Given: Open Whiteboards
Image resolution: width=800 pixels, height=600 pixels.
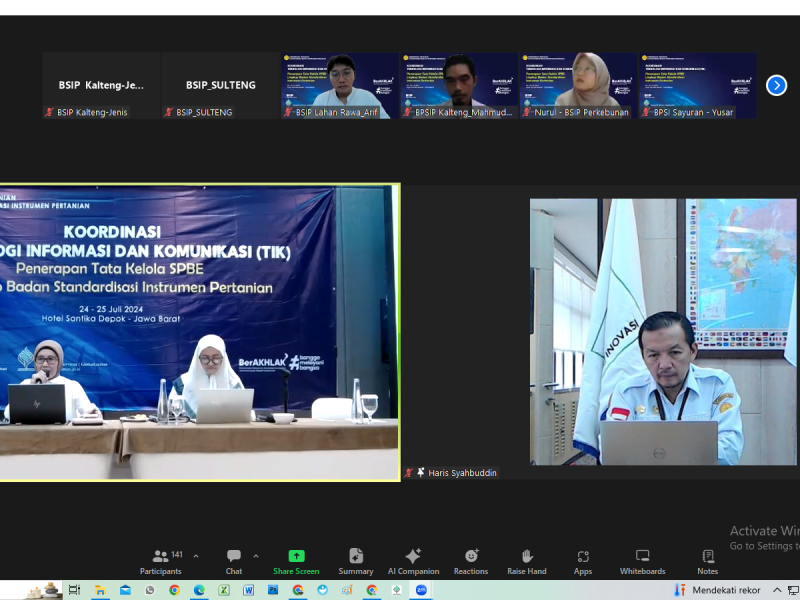Looking at the screenshot, I should pyautogui.click(x=642, y=560).
